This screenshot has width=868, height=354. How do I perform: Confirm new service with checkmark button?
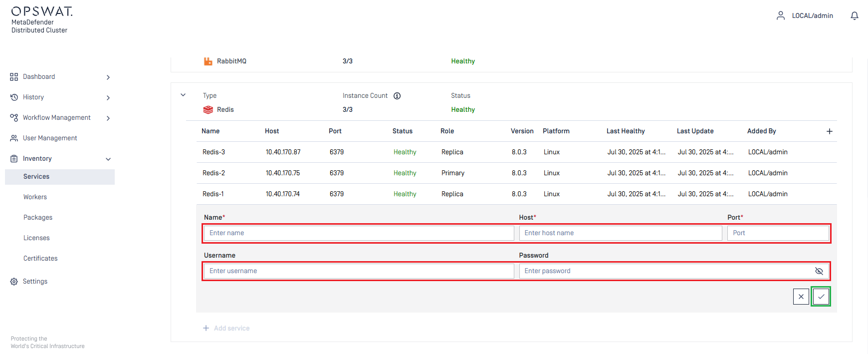[x=821, y=297]
